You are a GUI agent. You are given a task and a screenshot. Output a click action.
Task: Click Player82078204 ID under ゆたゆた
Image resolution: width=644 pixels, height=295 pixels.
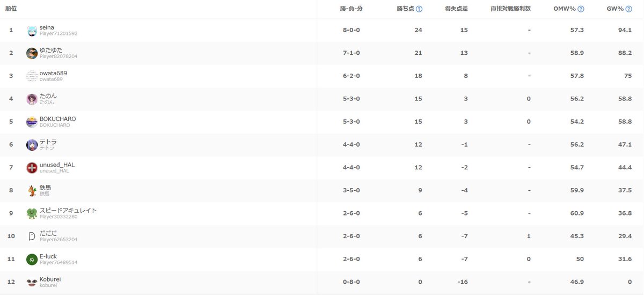click(x=58, y=56)
